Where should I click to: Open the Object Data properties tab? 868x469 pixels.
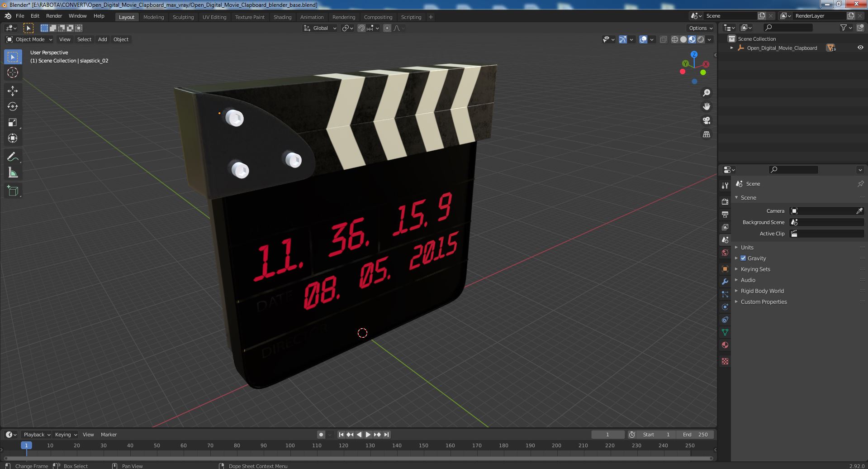point(725,332)
